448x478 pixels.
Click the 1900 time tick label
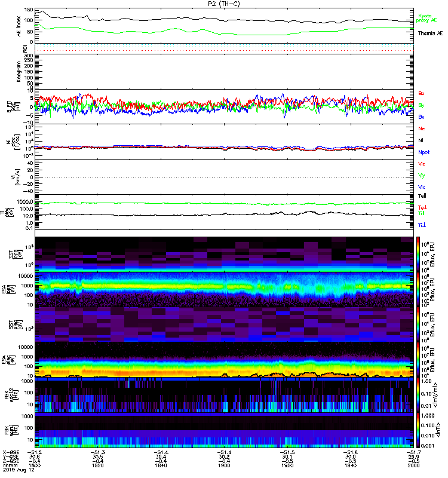pyautogui.click(x=224, y=465)
